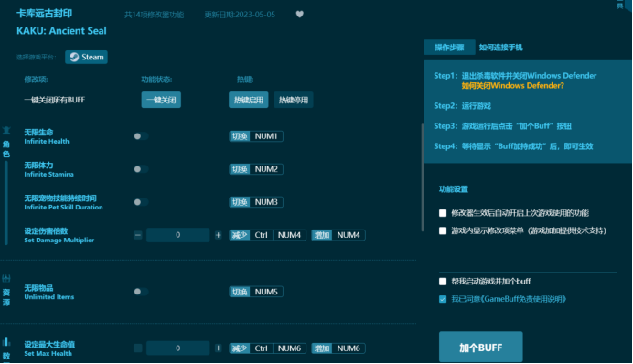Screen dimensions: 633x364
Task: Uncheck 我已同意 GameBuff免责使用说明 checkbox
Action: click(443, 299)
